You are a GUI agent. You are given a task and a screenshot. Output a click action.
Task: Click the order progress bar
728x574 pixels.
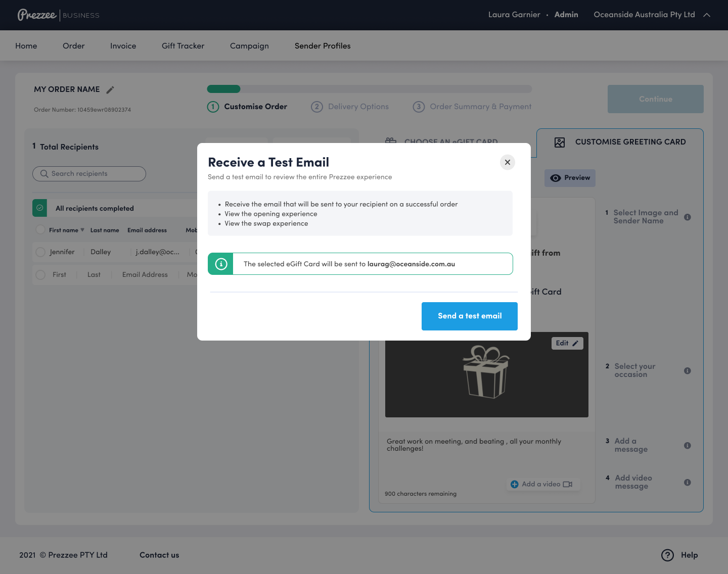tap(370, 89)
